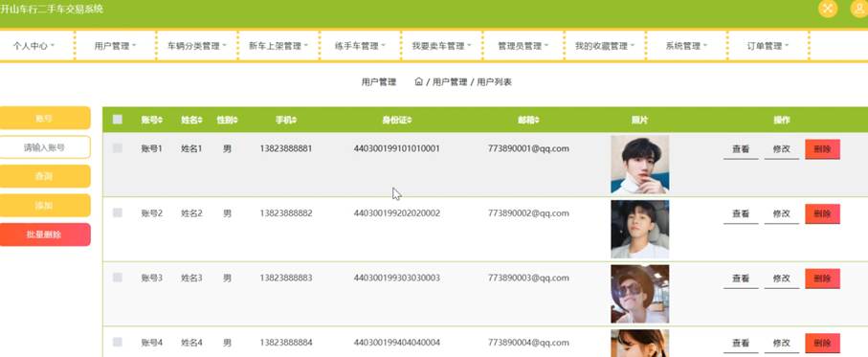This screenshot has height=357, width=868.
Task: Delete 账号3 with the 删除 button
Action: [x=823, y=279]
